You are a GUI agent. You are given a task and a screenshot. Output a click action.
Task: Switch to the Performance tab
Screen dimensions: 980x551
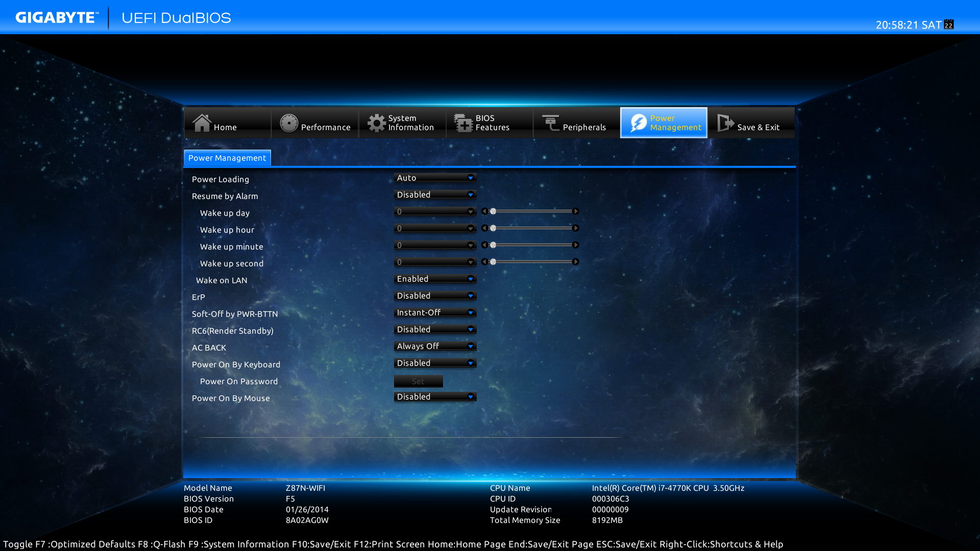pyautogui.click(x=315, y=123)
